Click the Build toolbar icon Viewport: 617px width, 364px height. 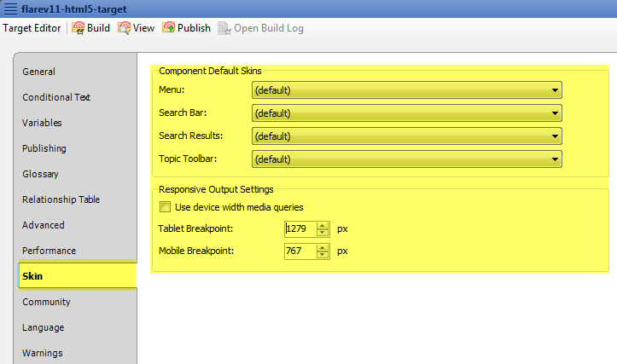pos(79,28)
